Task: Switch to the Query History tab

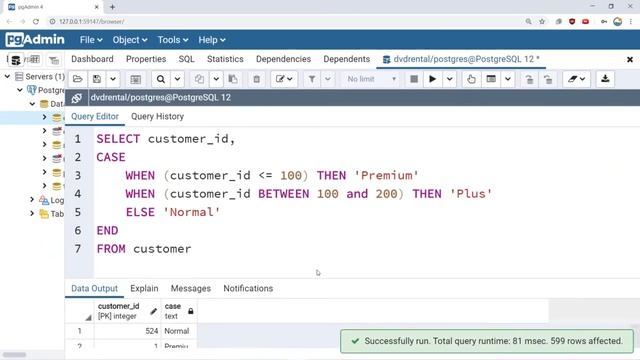Action: click(157, 117)
